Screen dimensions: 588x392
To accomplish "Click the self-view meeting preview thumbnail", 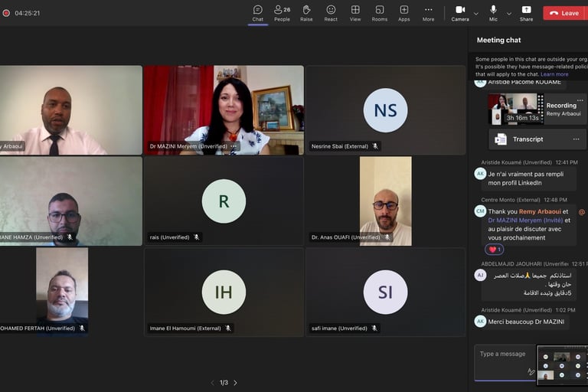I will click(x=562, y=365).
